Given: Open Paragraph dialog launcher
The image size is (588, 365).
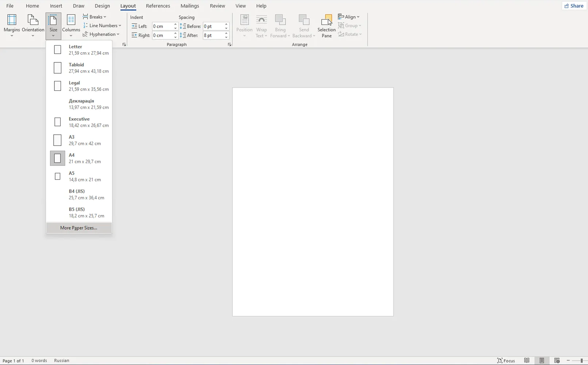Looking at the screenshot, I should (x=229, y=45).
